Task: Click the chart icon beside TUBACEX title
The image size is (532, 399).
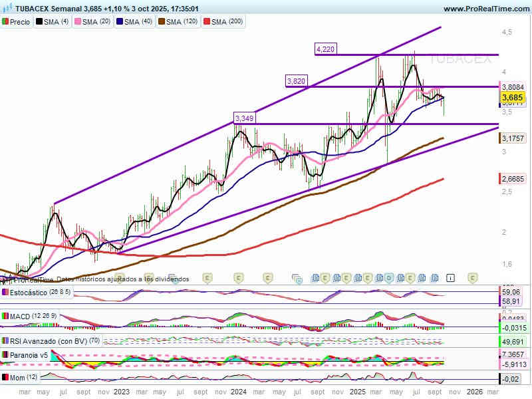Action: (7, 9)
